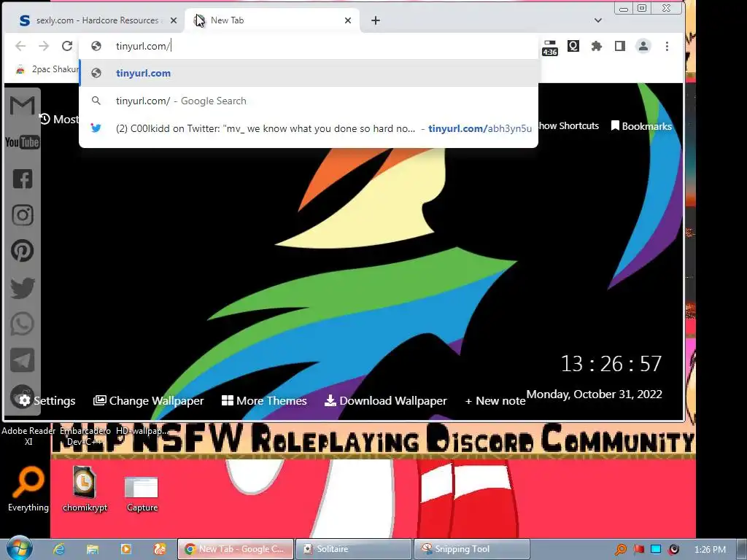Select the Adobe Reader XI desktop label

click(28, 436)
